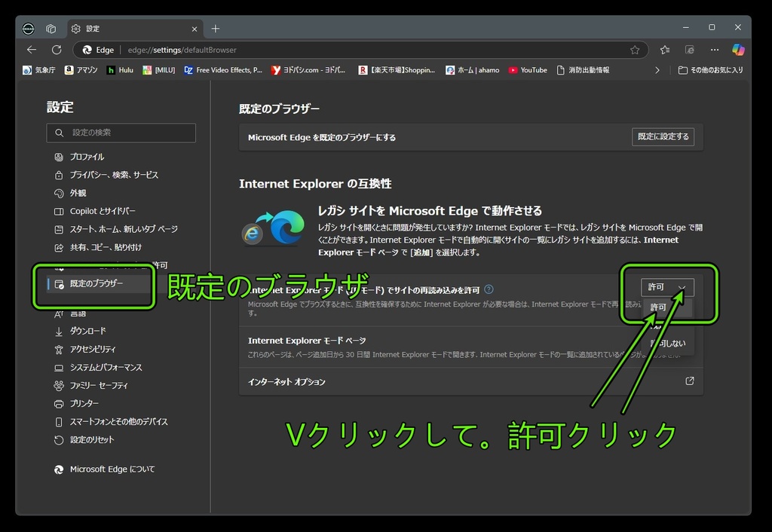Open プロファイル settings

click(79, 157)
